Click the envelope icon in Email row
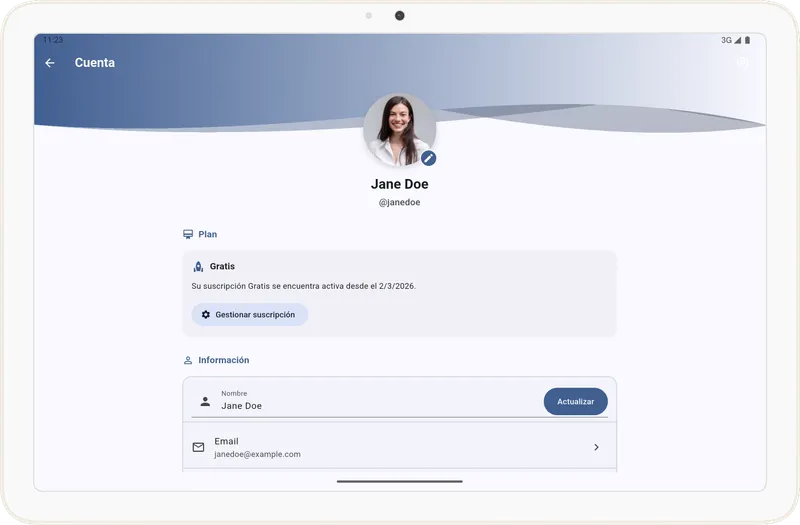This screenshot has width=800, height=525. click(x=198, y=447)
